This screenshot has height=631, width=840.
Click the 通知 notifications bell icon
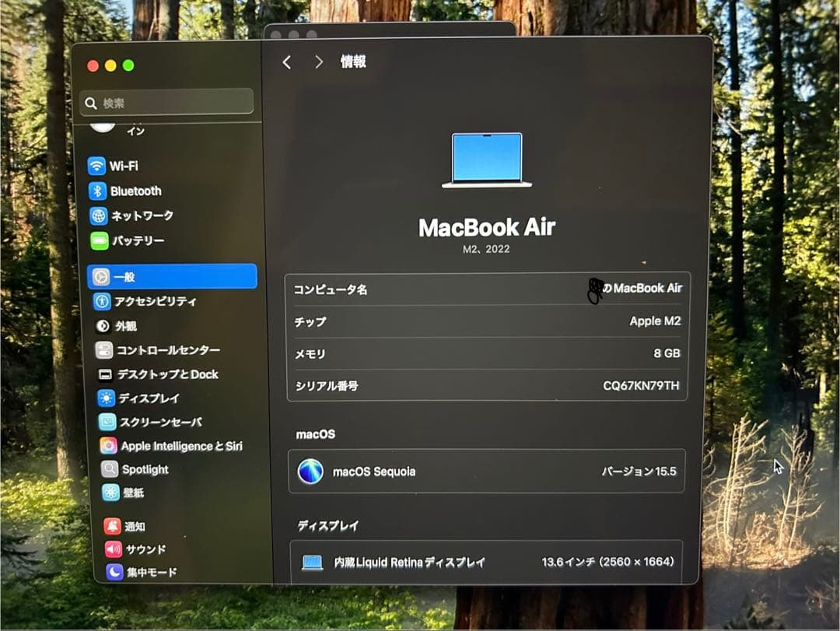[x=111, y=526]
